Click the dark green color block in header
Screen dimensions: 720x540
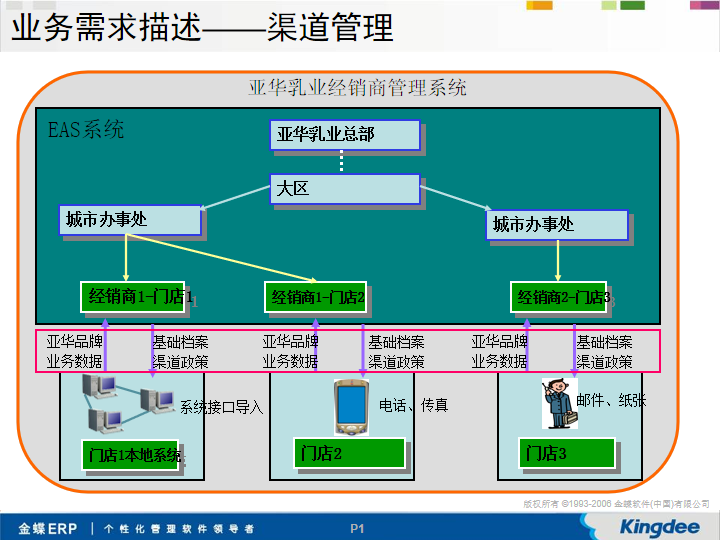point(633,5)
